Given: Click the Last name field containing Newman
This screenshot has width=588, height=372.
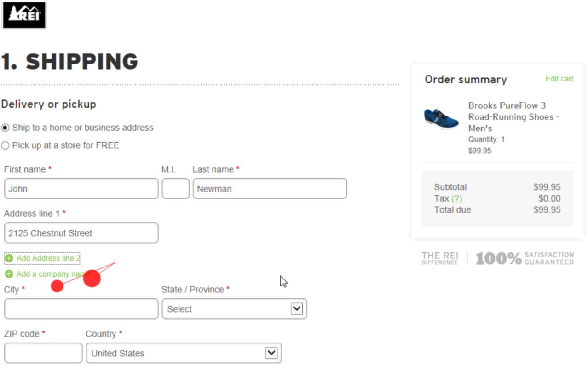Looking at the screenshot, I should point(270,189).
